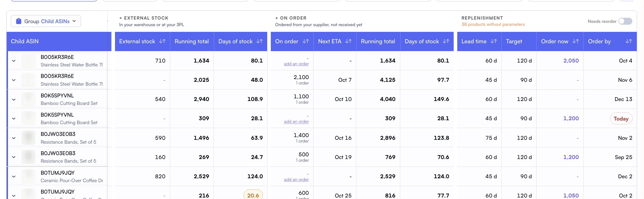Open the Group Child ASINs dropdown
Viewport: 644px width, 199px height.
point(46,21)
